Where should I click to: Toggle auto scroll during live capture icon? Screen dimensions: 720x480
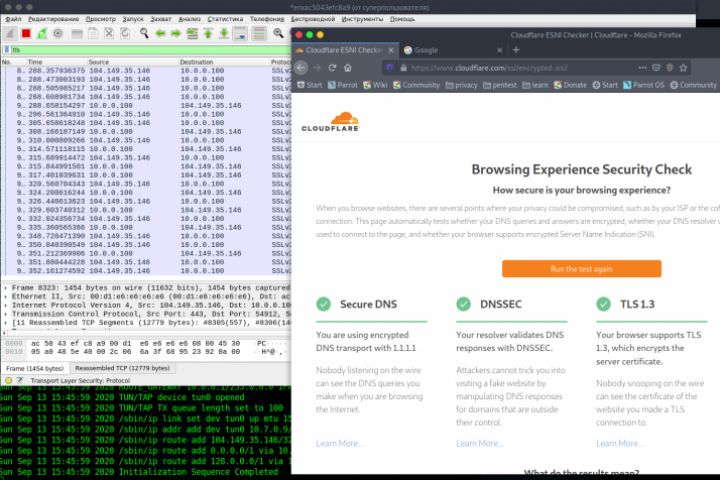pos(240,34)
